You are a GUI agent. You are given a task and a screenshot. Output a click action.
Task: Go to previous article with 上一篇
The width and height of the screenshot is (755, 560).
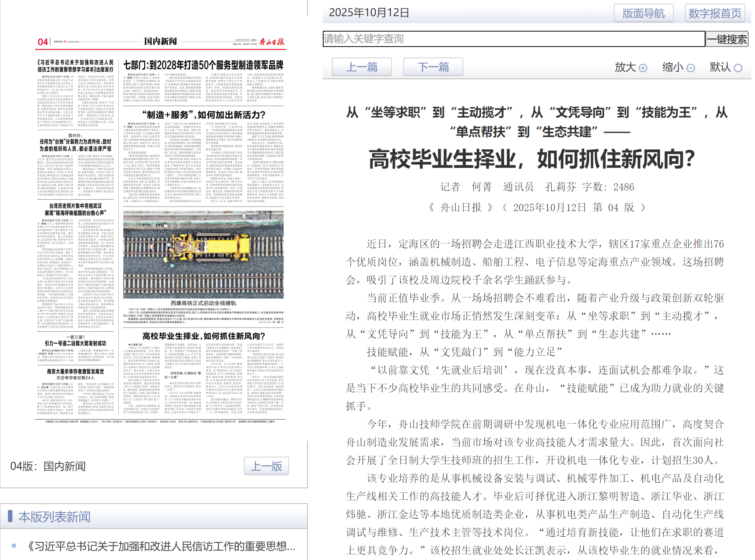362,67
